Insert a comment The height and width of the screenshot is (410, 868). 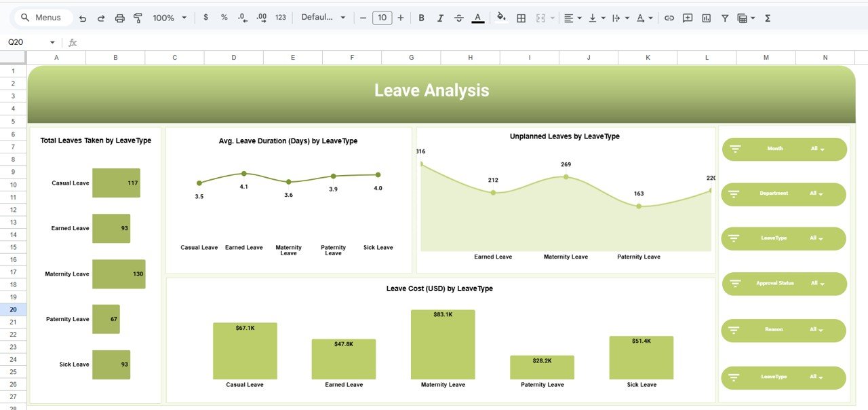(687, 18)
